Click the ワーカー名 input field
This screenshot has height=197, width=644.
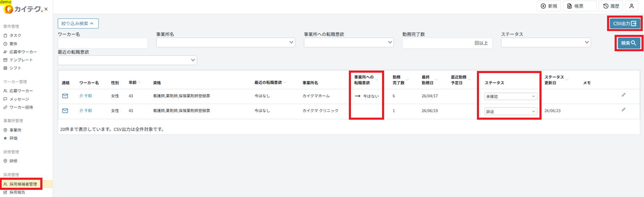[x=103, y=43]
